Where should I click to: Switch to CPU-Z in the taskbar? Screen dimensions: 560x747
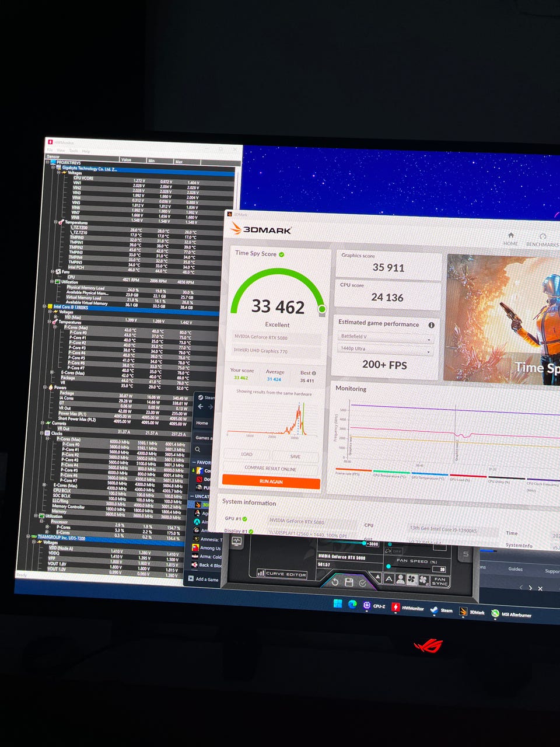(374, 606)
